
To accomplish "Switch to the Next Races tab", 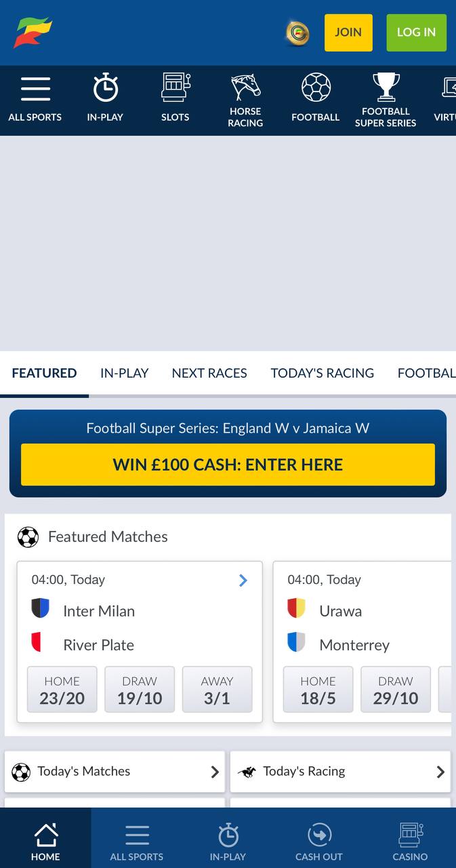I will click(209, 373).
